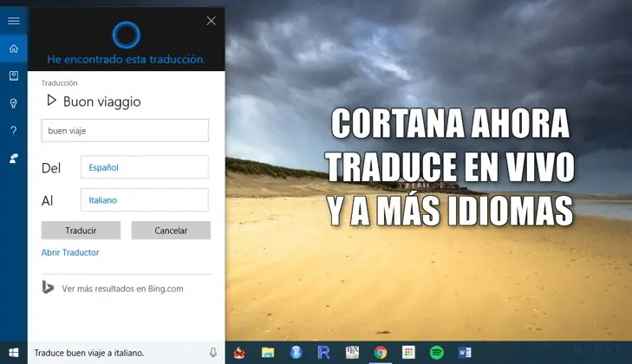Open the TeX editor icon in taskbar
The height and width of the screenshot is (364, 632).
[352, 353]
